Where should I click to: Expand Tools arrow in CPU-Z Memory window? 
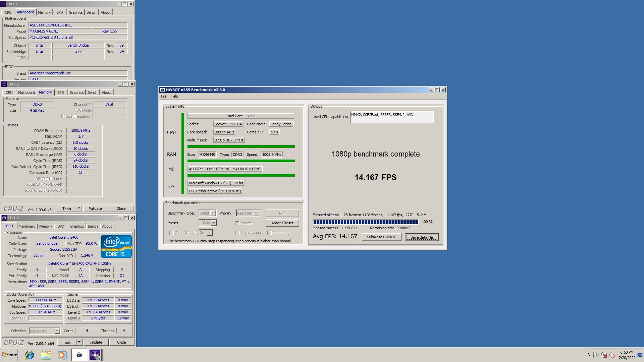tap(79, 208)
